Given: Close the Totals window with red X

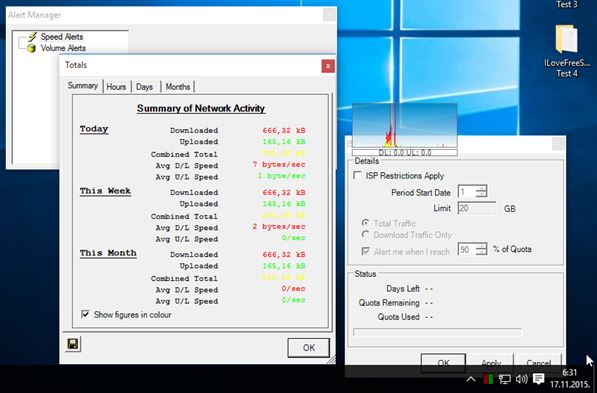Looking at the screenshot, I should [x=328, y=66].
